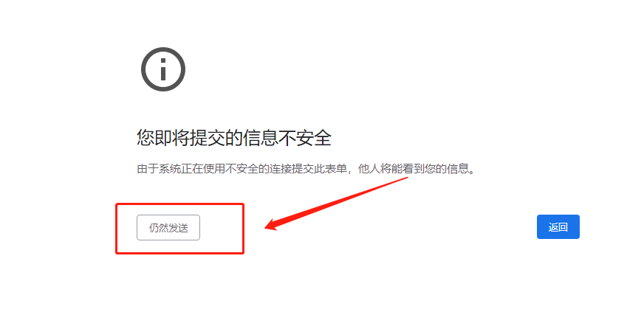Select the heading 您即将提交的信息不安全
This screenshot has width=644, height=326.
[233, 137]
